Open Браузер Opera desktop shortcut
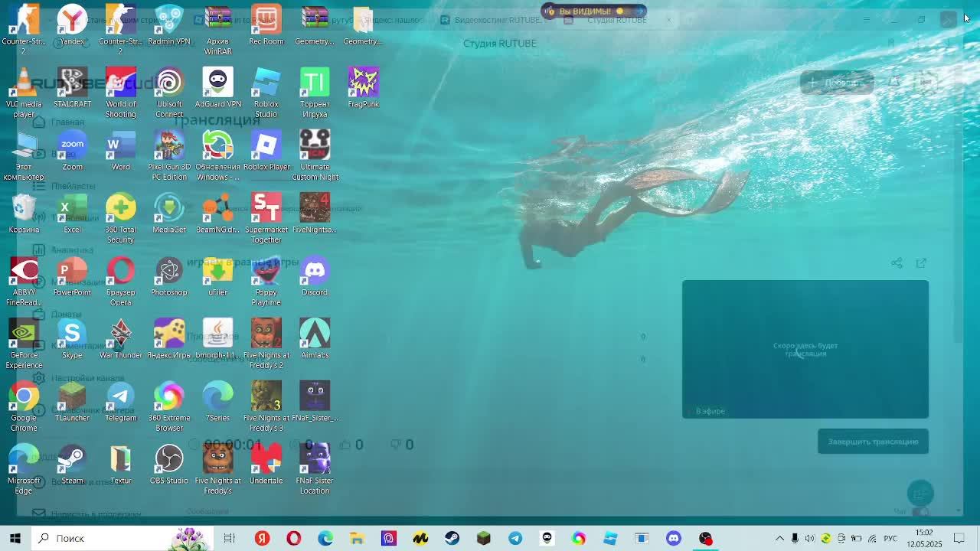980x551 pixels. pyautogui.click(x=121, y=282)
